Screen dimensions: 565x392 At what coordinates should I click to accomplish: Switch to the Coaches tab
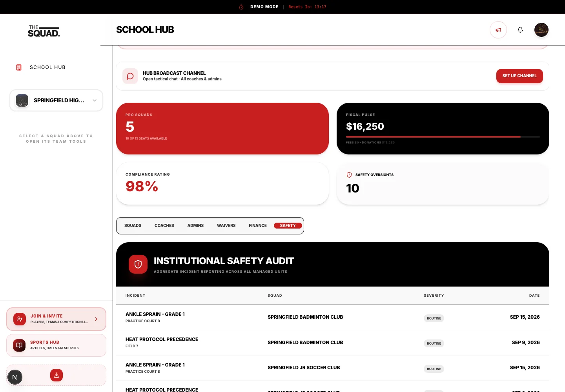(x=164, y=226)
